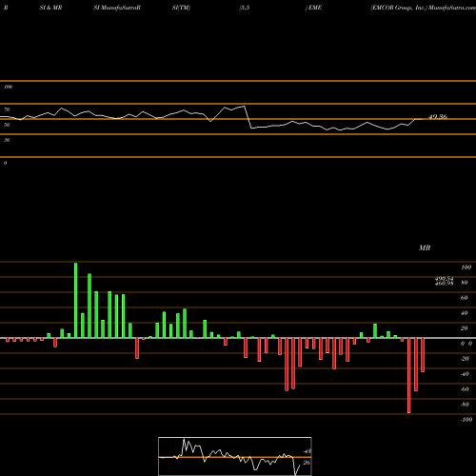Click the 'SI(TM)' header label
The width and height of the screenshot is (476, 476).
(181, 8)
